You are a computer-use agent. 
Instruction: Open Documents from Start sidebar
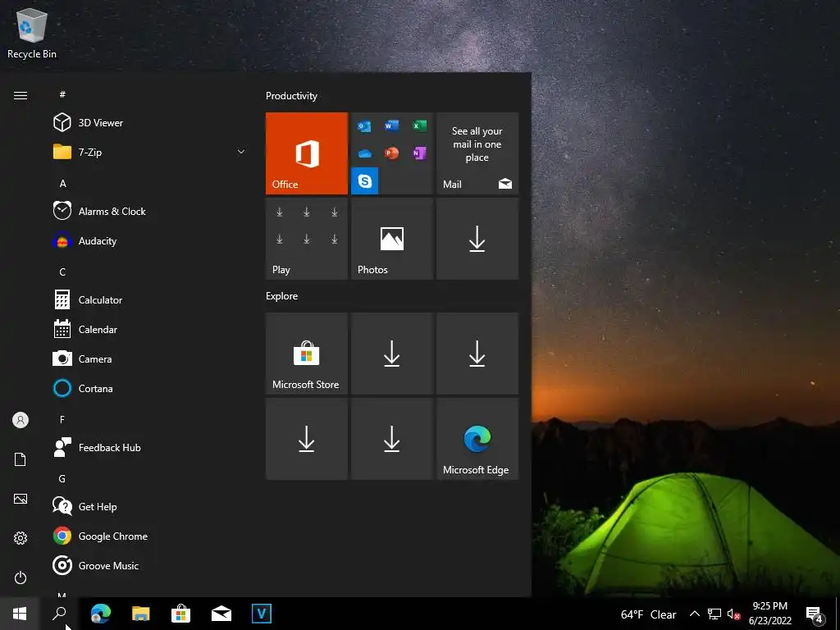[21, 459]
